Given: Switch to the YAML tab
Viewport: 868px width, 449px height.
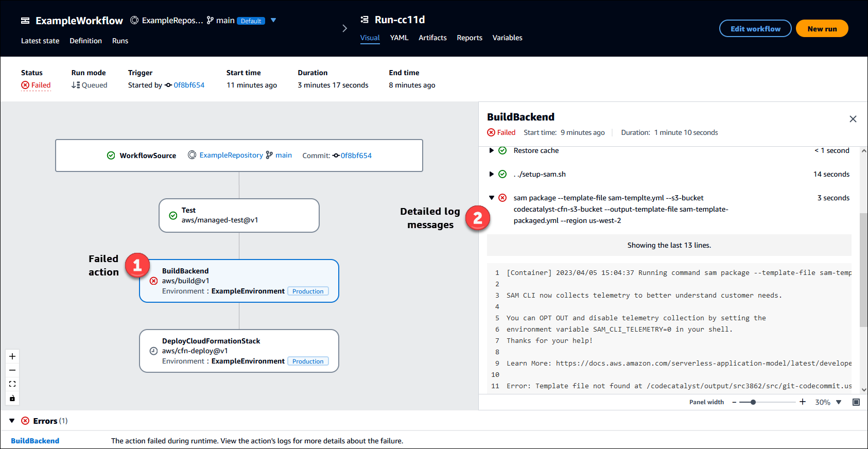Looking at the screenshot, I should coord(399,38).
